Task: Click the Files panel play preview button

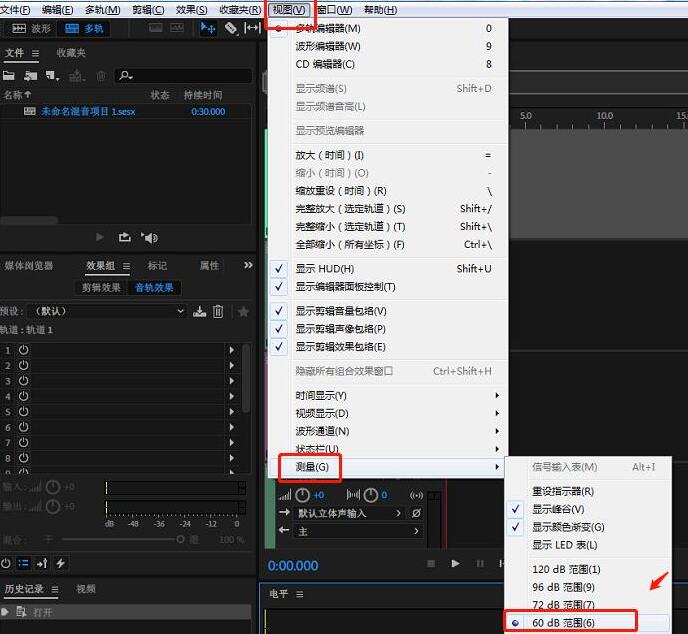Action: click(x=100, y=237)
